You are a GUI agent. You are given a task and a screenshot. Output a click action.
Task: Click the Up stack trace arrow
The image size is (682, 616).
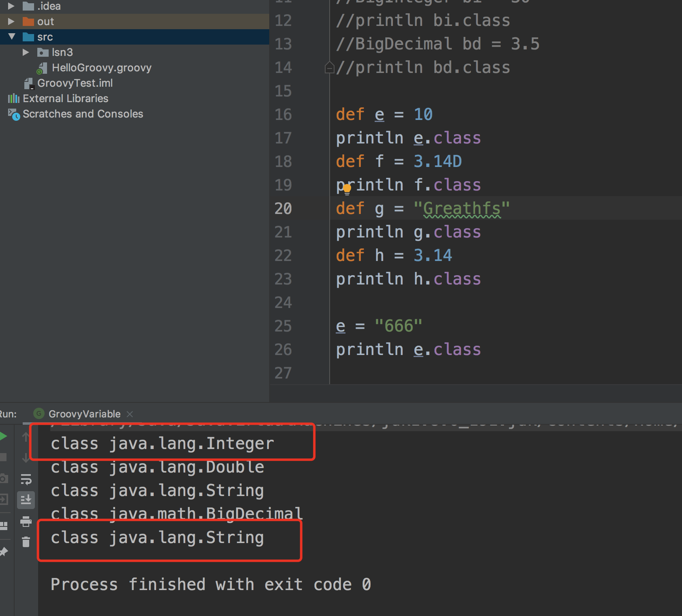coord(26,436)
